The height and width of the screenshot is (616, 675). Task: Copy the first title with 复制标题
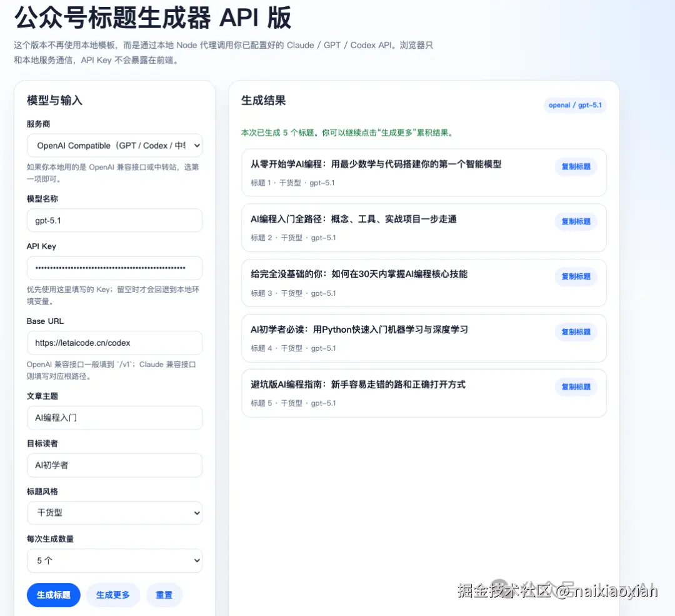click(x=575, y=166)
